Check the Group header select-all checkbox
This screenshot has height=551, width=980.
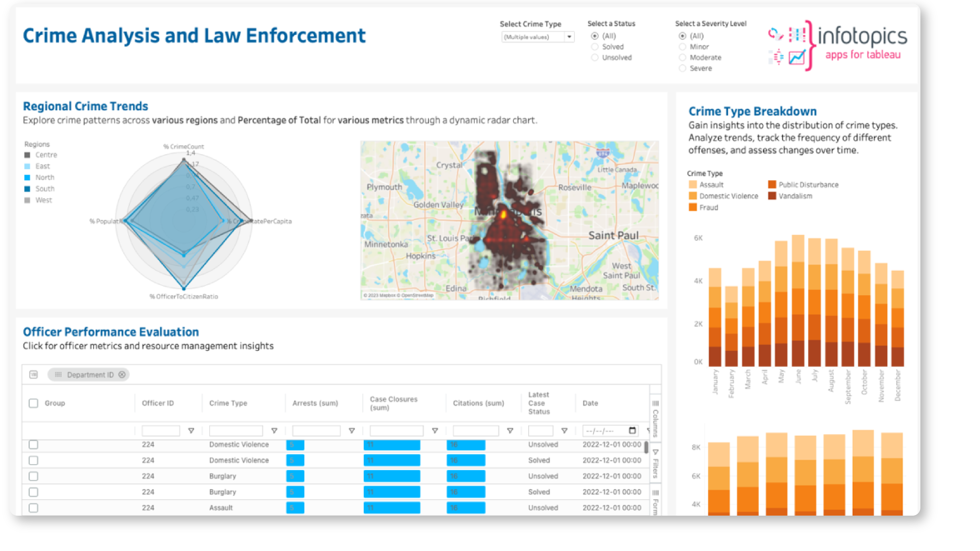(34, 403)
